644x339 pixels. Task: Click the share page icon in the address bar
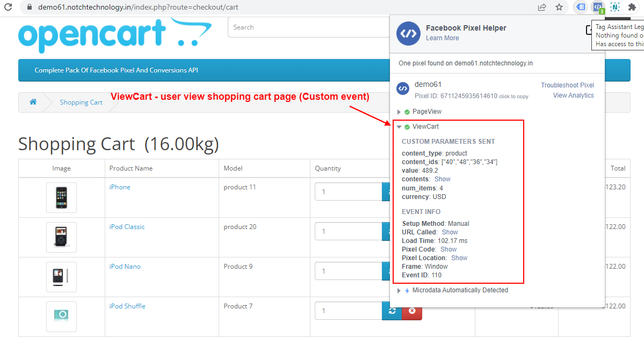coord(542,7)
